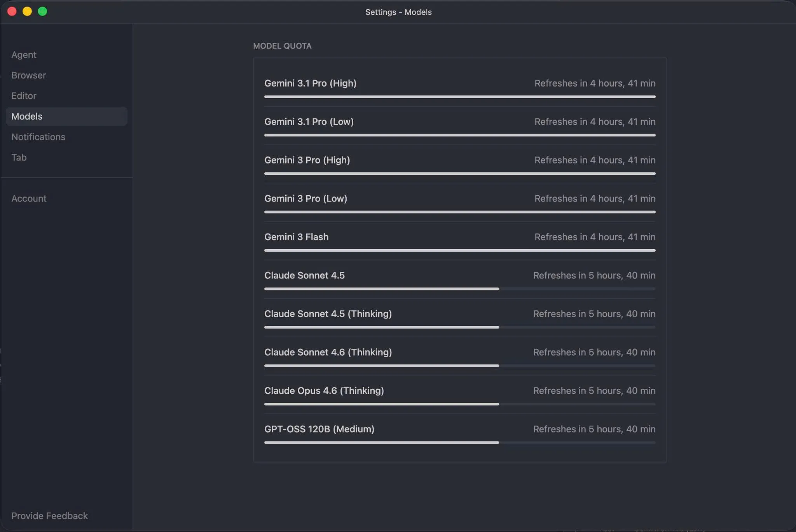
Task: Click the red close window button
Action: [12, 12]
